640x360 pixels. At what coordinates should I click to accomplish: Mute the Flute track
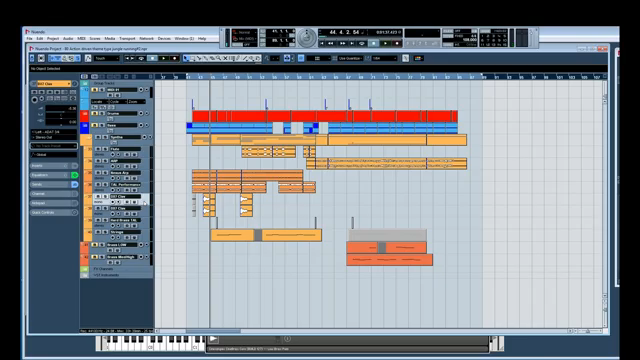(x=98, y=149)
